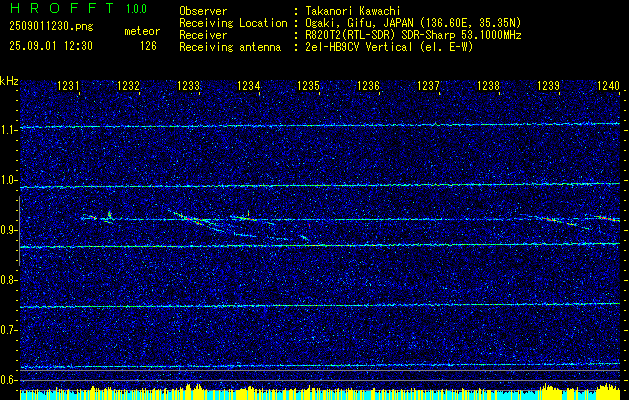Select the 1235 time axis marker
The width and height of the screenshot is (629, 400).
pos(308,85)
